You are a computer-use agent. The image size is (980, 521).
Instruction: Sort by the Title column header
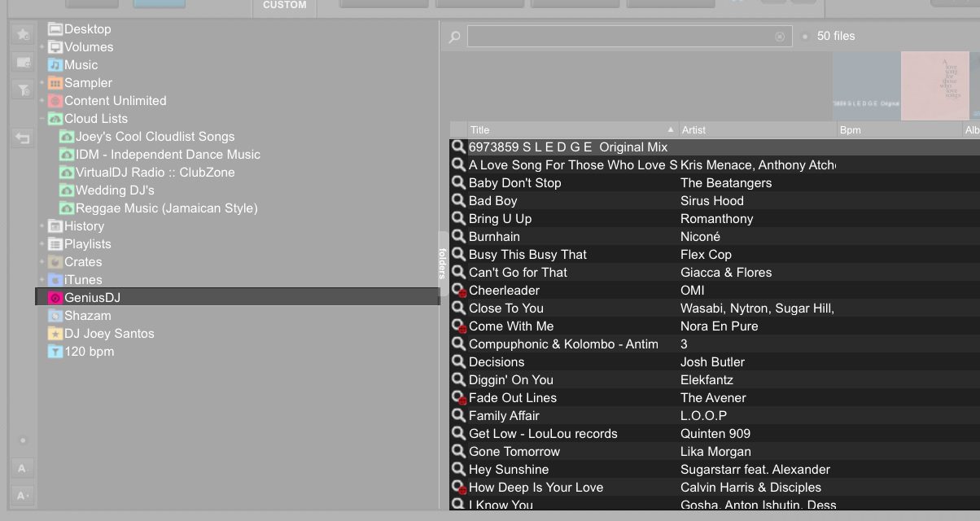click(x=573, y=130)
